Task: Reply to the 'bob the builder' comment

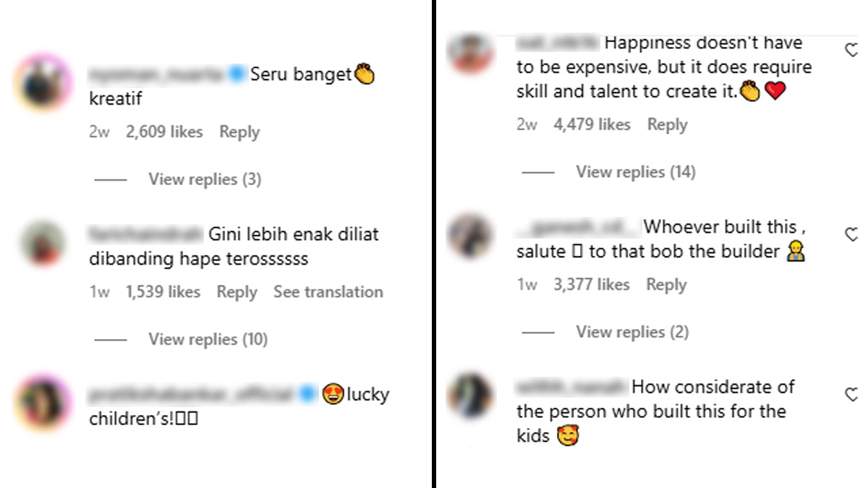Action: pos(666,285)
